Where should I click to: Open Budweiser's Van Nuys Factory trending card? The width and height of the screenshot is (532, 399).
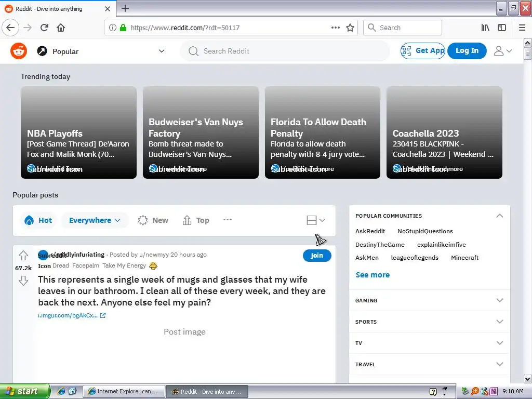201,132
